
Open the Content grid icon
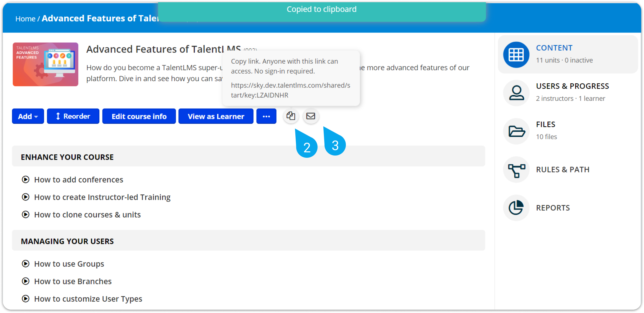point(516,55)
